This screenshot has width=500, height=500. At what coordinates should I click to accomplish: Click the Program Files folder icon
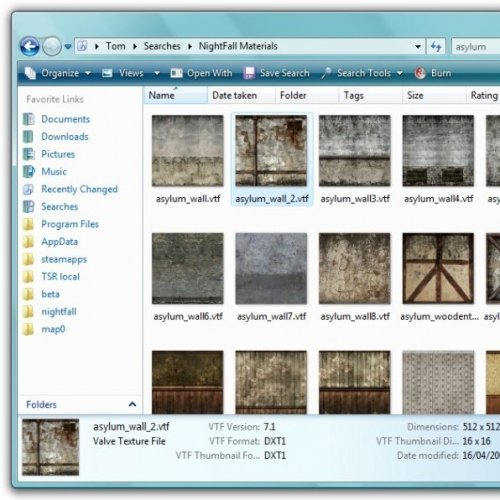[x=29, y=224]
